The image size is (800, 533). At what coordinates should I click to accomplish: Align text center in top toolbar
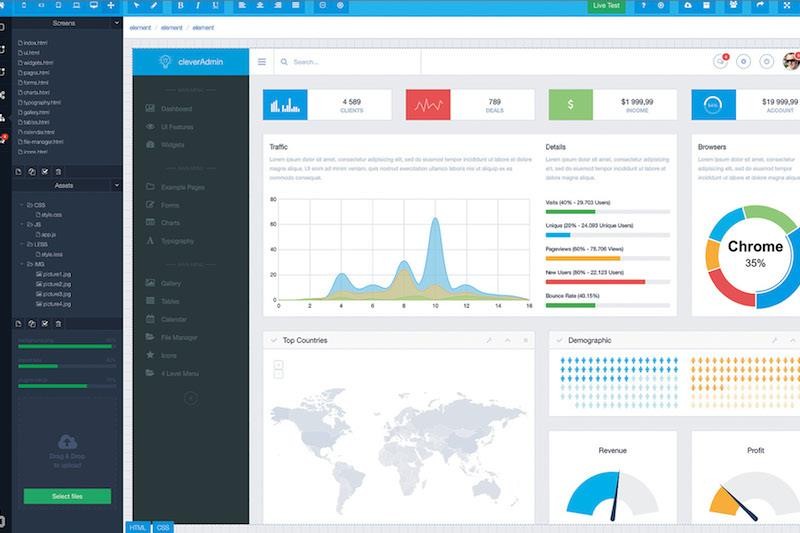[x=260, y=5]
